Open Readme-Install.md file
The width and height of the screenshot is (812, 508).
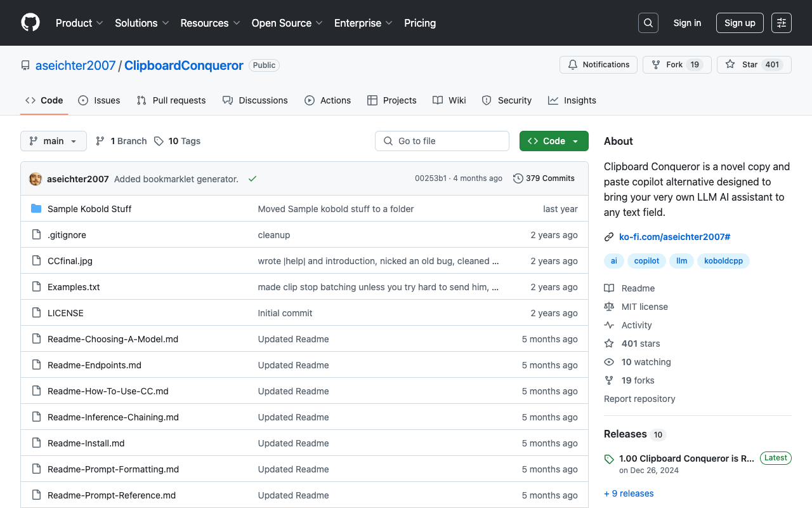pos(86,443)
